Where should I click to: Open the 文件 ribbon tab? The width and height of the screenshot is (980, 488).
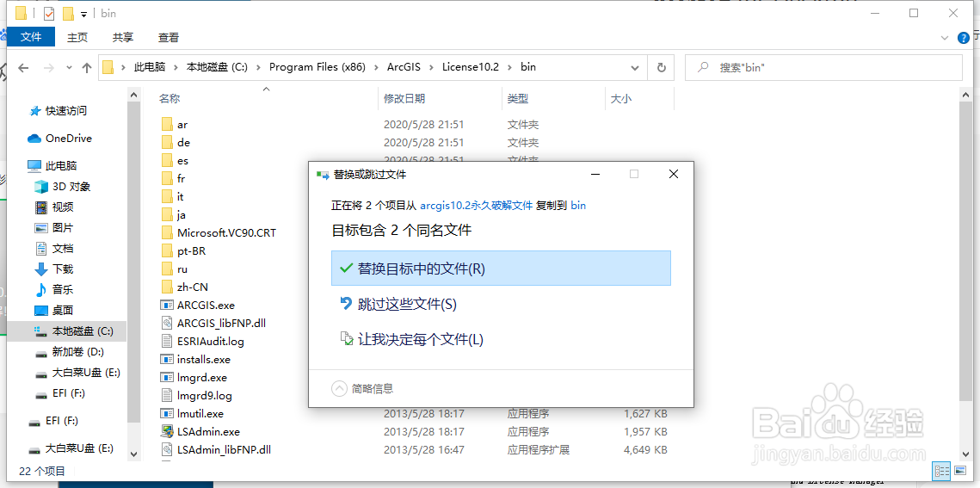pos(31,38)
